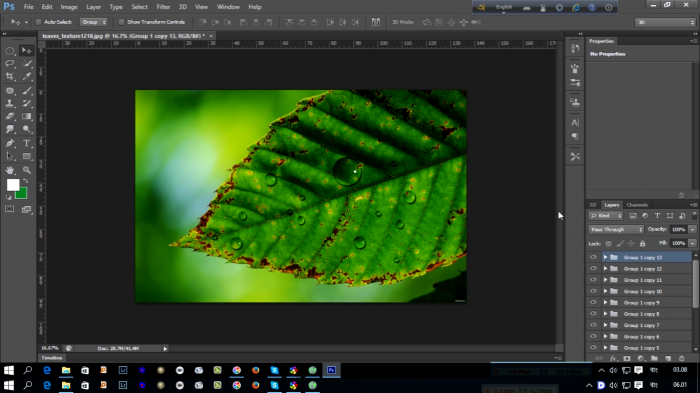This screenshot has width=700, height=393.
Task: Select the Zoom tool in toolbox
Action: click(27, 170)
